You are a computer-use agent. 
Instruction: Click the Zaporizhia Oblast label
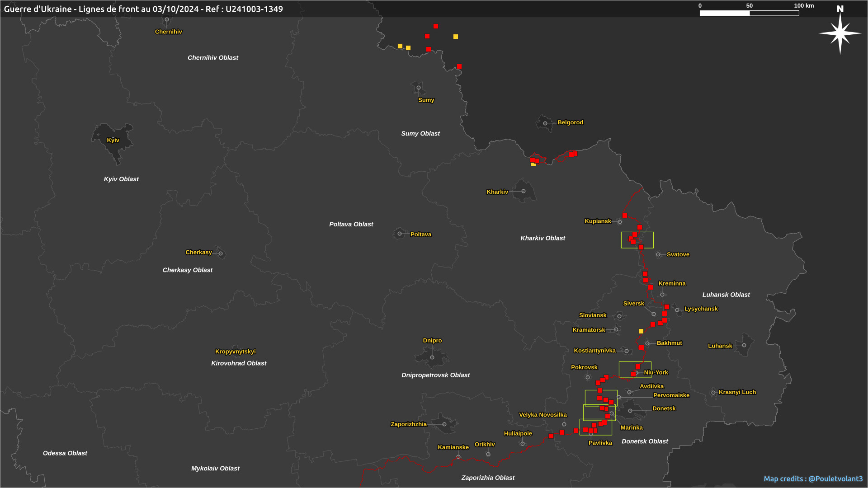coord(488,478)
